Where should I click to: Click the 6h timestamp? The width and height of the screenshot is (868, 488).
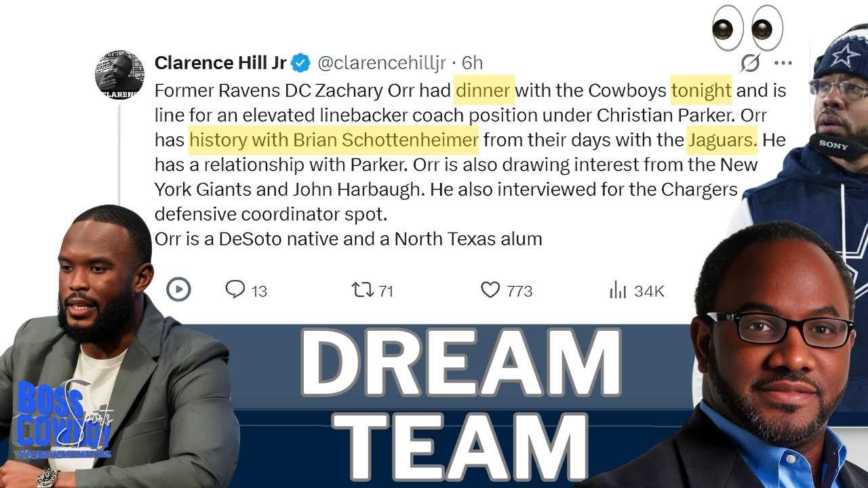pos(472,63)
